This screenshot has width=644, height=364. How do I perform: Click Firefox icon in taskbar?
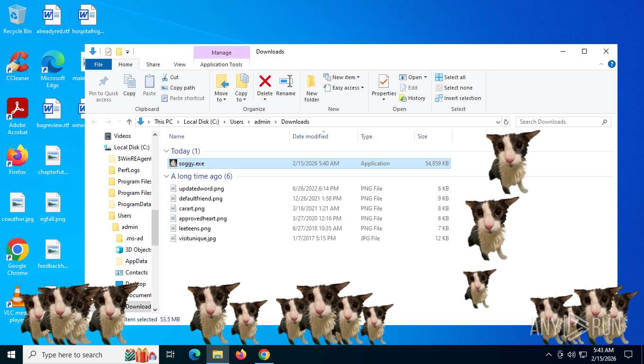(241, 355)
